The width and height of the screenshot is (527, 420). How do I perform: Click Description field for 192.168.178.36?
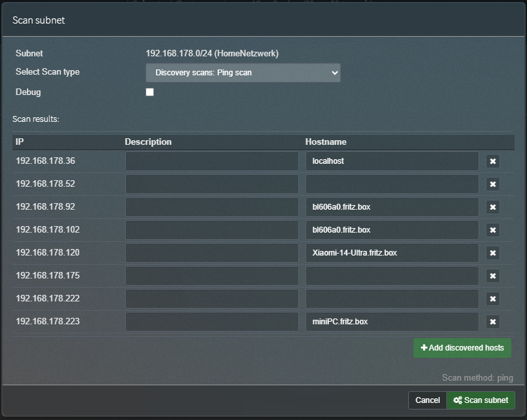coord(212,161)
